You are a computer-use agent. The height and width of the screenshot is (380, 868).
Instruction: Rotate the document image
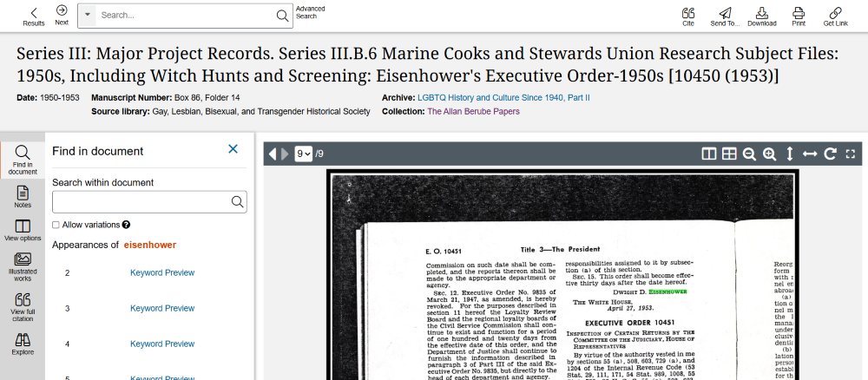pyautogui.click(x=830, y=154)
